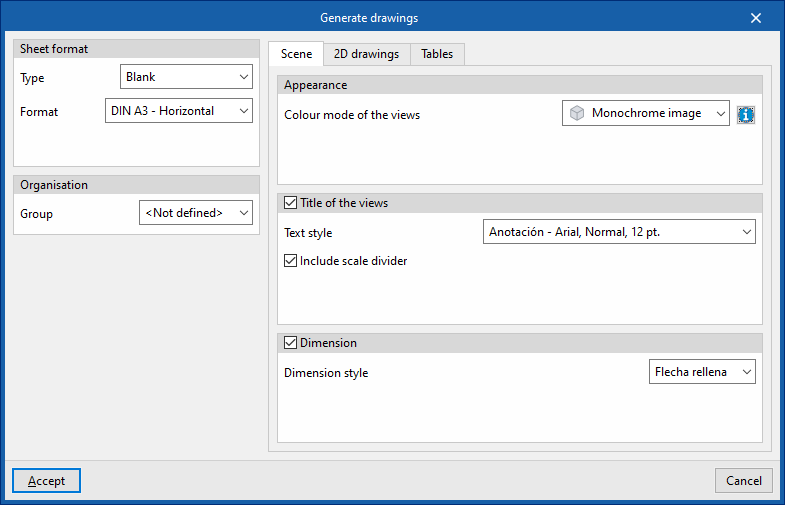Click the Cancel button
The image size is (785, 505).
coord(743,481)
